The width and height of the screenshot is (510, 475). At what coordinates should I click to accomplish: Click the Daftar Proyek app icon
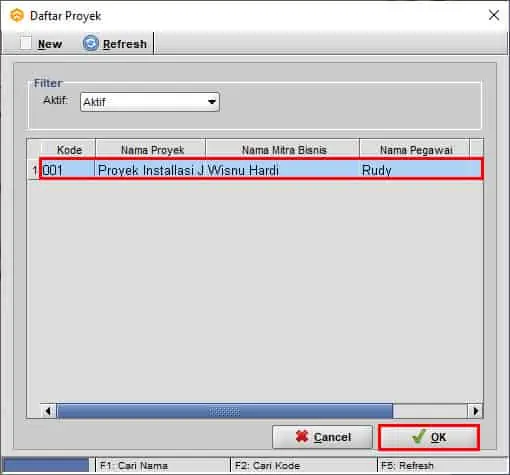click(x=17, y=16)
